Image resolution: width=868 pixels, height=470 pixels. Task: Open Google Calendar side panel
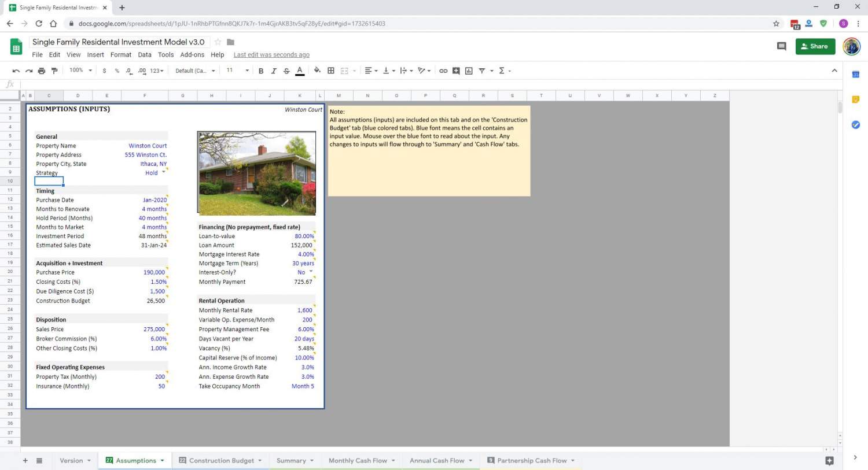pos(855,74)
